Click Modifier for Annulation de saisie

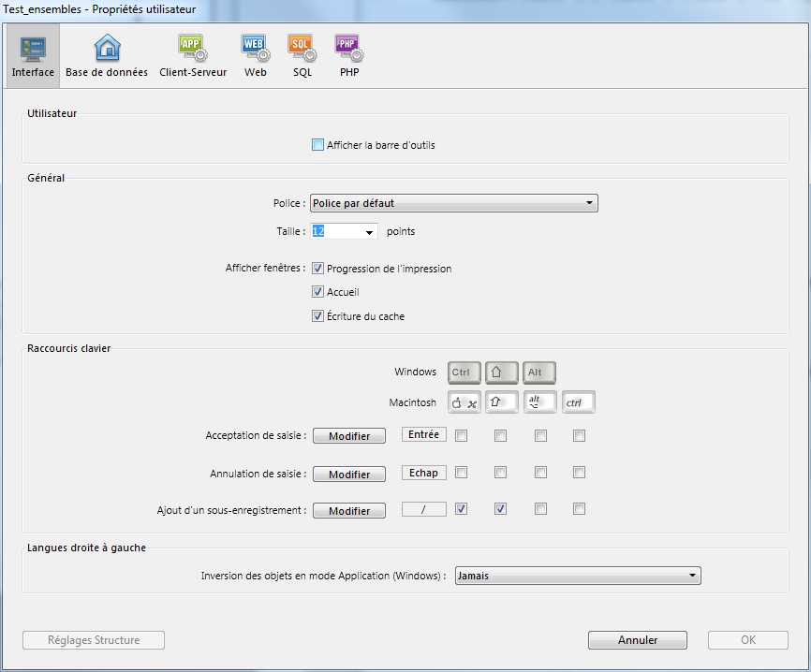348,475
